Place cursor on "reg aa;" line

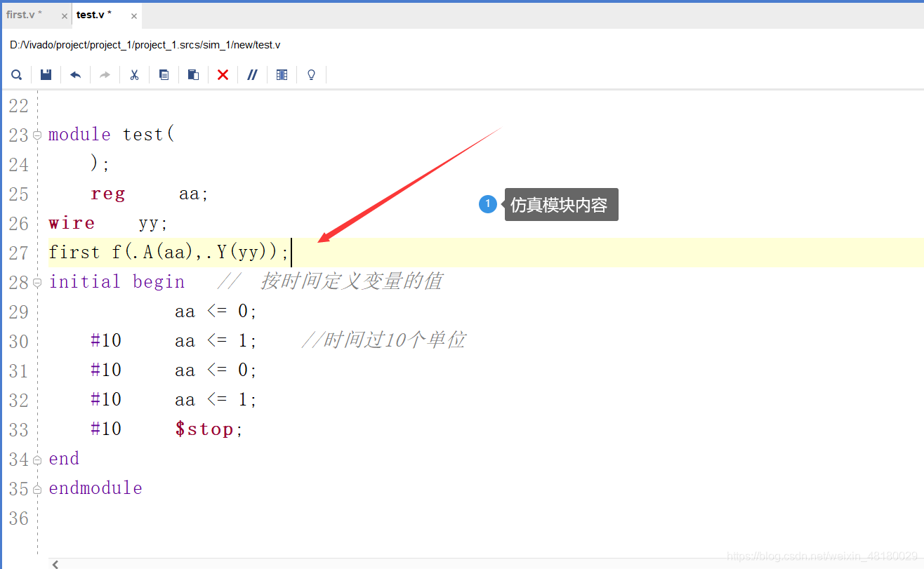point(150,194)
